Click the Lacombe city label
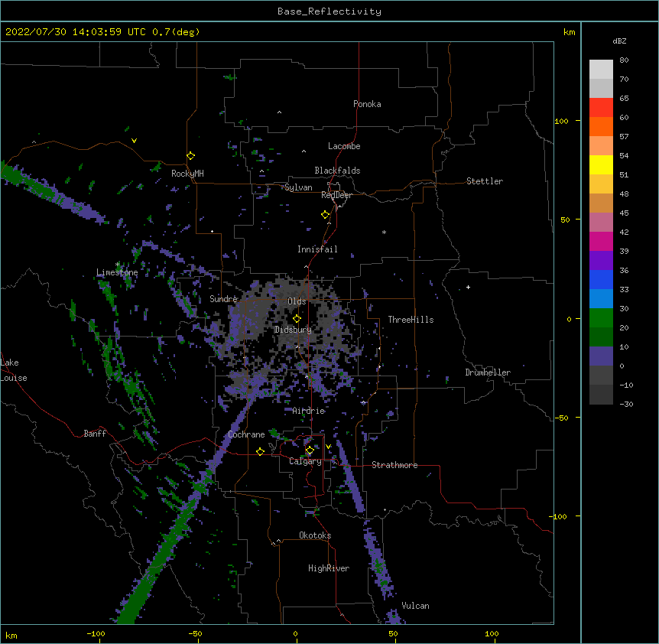Screen dimensions: 659x644 coord(344,146)
